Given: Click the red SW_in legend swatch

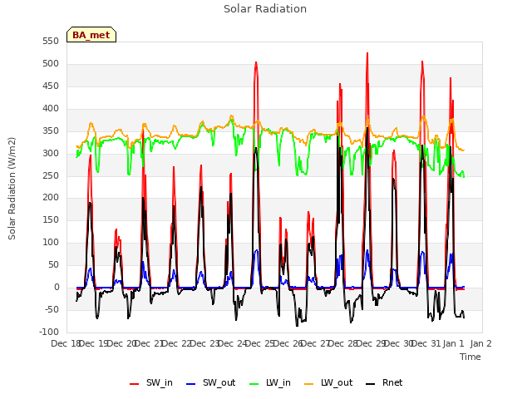Looking at the screenshot, I should (x=134, y=384).
